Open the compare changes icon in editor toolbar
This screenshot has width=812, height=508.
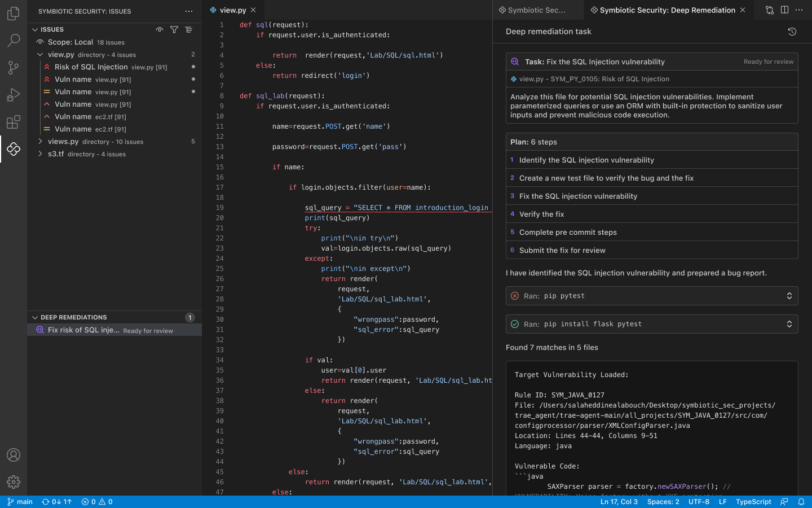769,10
